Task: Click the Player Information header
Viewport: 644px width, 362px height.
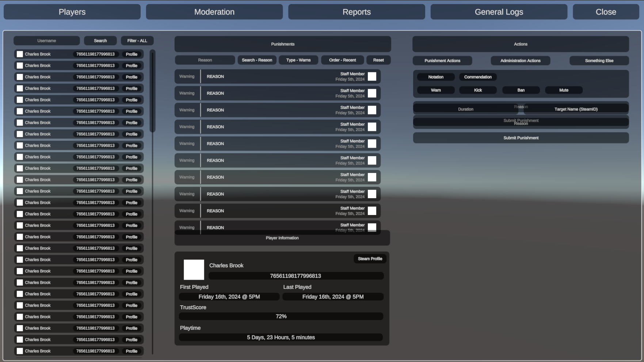Action: click(282, 238)
